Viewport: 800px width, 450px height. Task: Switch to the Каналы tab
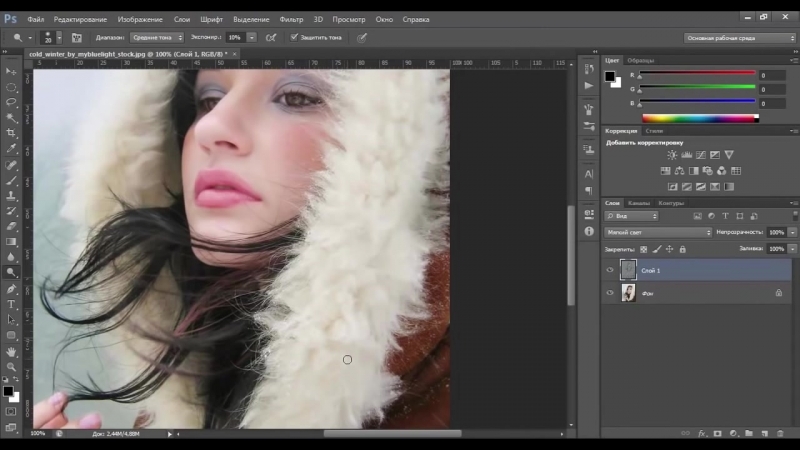(638, 203)
